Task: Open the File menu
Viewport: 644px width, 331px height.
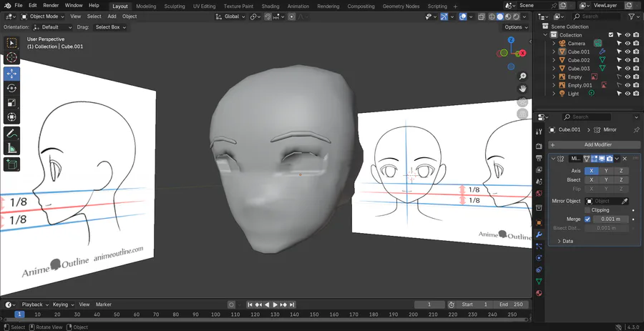Action: tap(19, 5)
